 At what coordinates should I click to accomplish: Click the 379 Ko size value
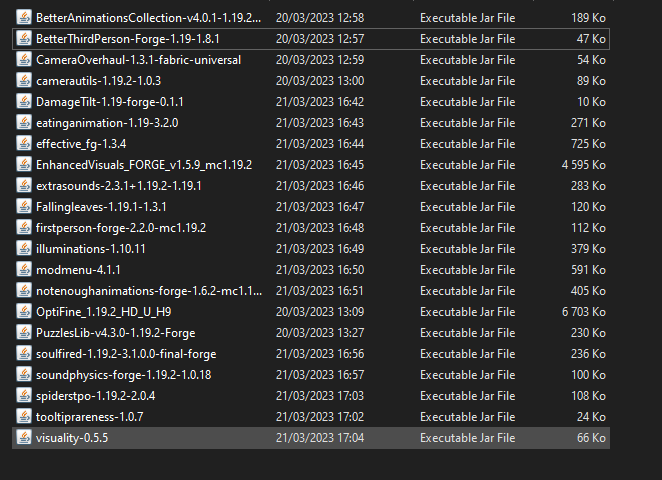[589, 249]
